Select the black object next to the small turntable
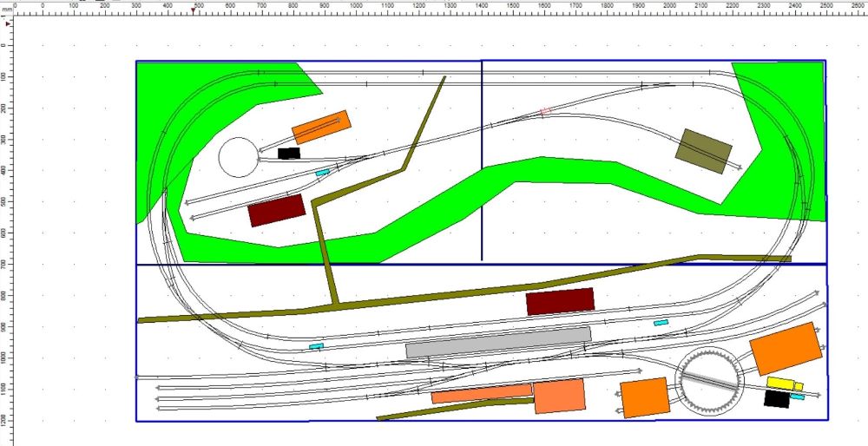Viewport: 868px width, 446px height. click(x=289, y=154)
